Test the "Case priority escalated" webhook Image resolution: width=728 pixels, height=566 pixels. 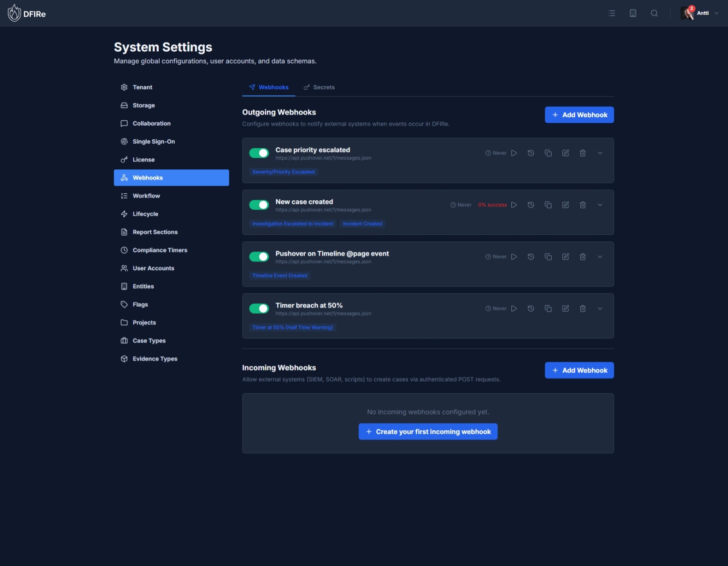pos(514,153)
